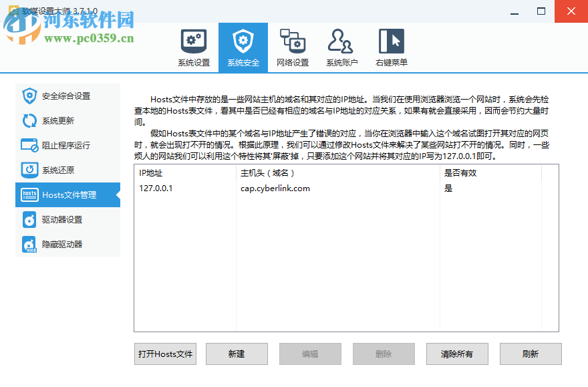Select the hosts icon for Hosts文件管理
This screenshot has height=387, width=588.
[29, 195]
